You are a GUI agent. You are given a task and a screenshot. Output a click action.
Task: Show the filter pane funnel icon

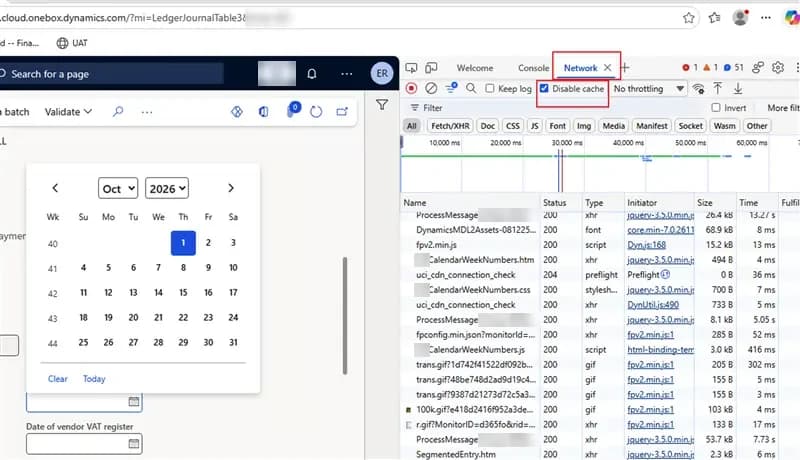(x=382, y=105)
